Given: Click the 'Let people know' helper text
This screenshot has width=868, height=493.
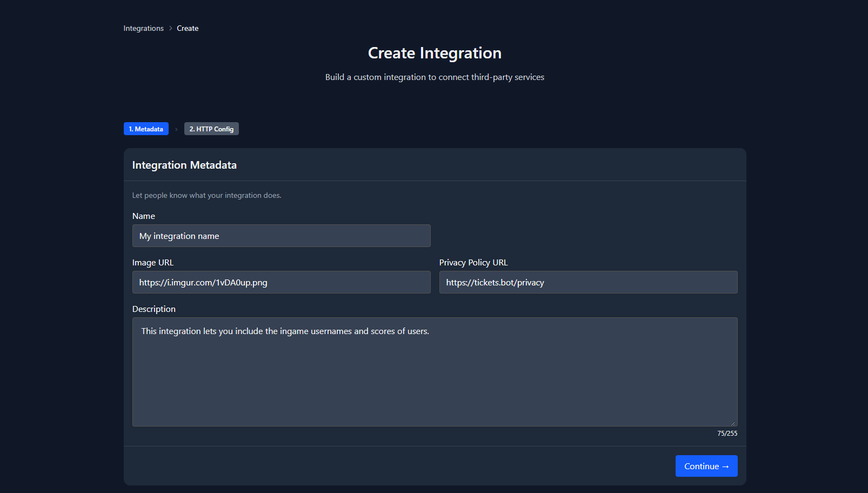Looking at the screenshot, I should [x=206, y=195].
